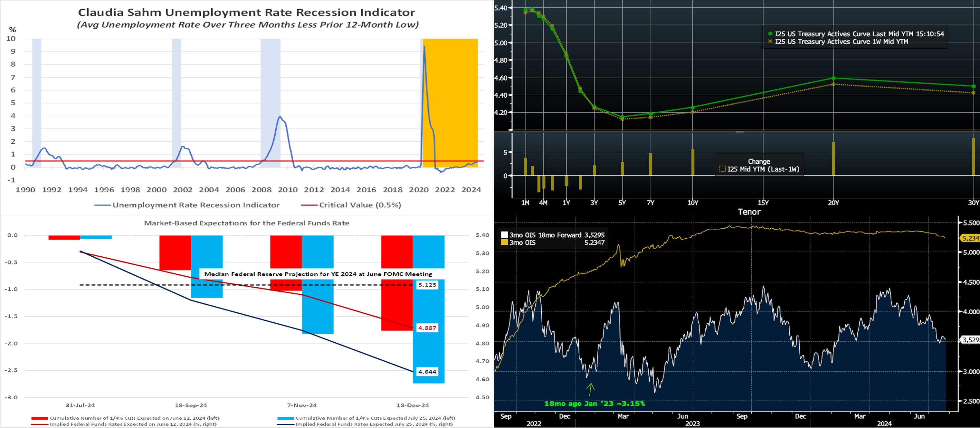Click the 'Median Federal Reserve Projection' label text

(318, 274)
